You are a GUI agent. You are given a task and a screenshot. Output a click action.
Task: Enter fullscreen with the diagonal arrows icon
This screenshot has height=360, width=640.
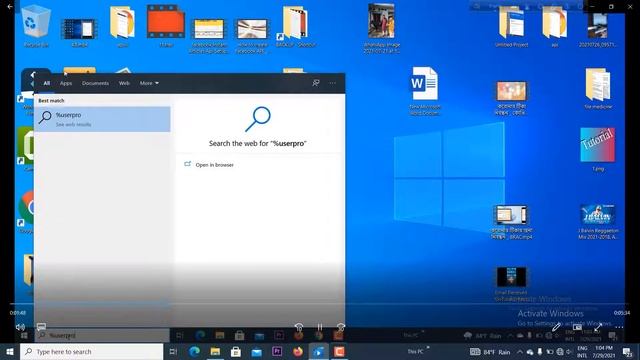[x=598, y=327]
